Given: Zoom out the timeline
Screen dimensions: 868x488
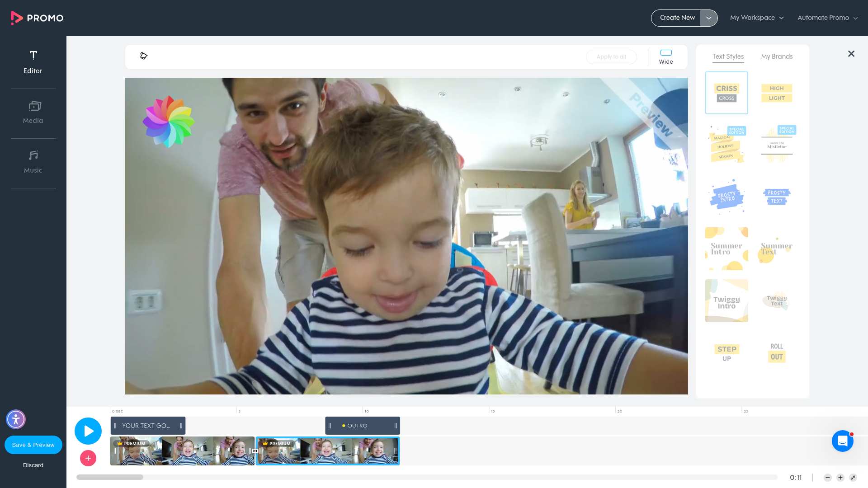Looking at the screenshot, I should pos(828,478).
